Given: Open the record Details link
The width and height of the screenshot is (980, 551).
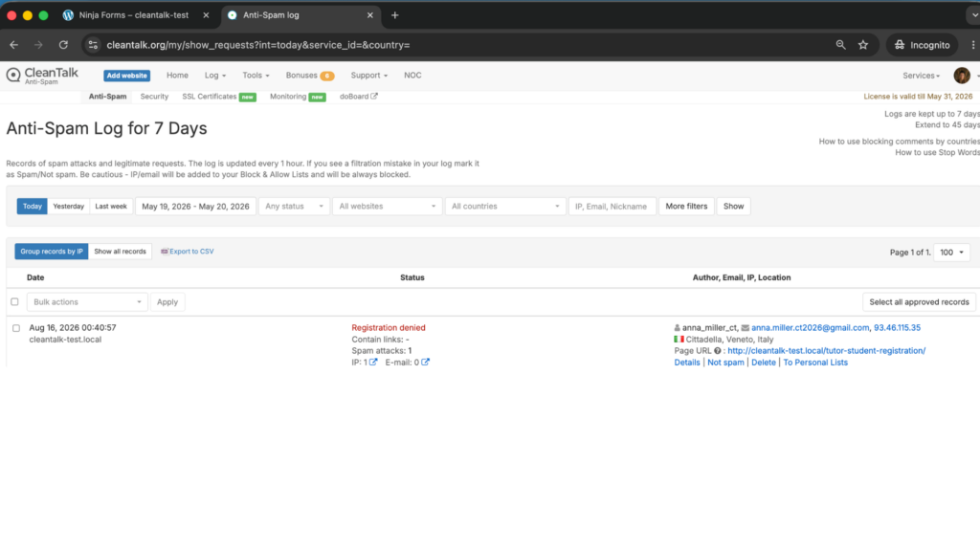Looking at the screenshot, I should (x=687, y=363).
